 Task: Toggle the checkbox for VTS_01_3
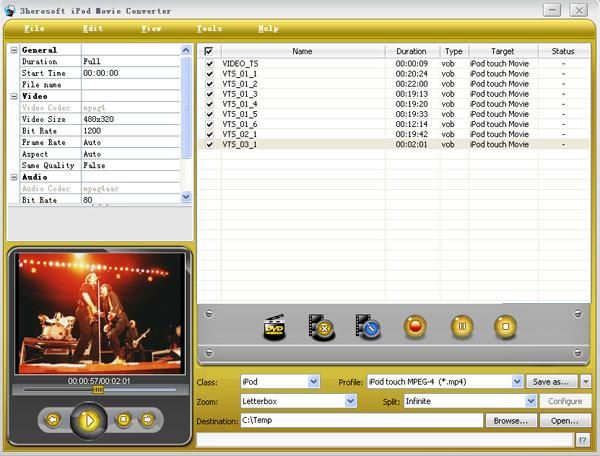209,94
